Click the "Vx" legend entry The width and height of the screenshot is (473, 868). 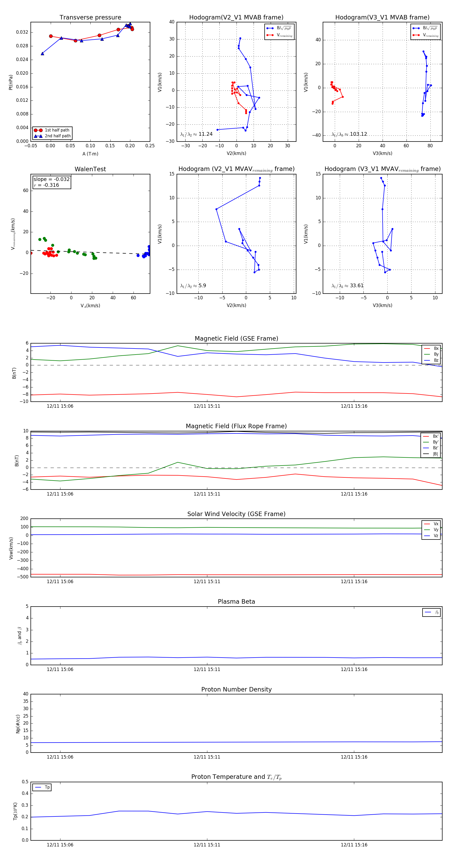[x=431, y=524]
